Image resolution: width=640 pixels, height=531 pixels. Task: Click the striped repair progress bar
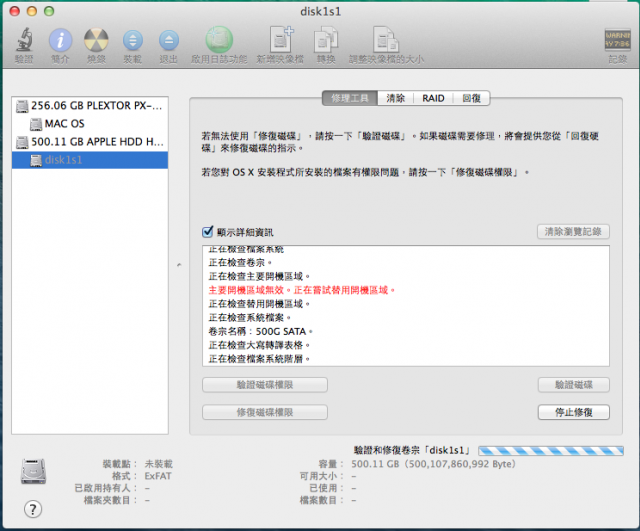point(551,451)
